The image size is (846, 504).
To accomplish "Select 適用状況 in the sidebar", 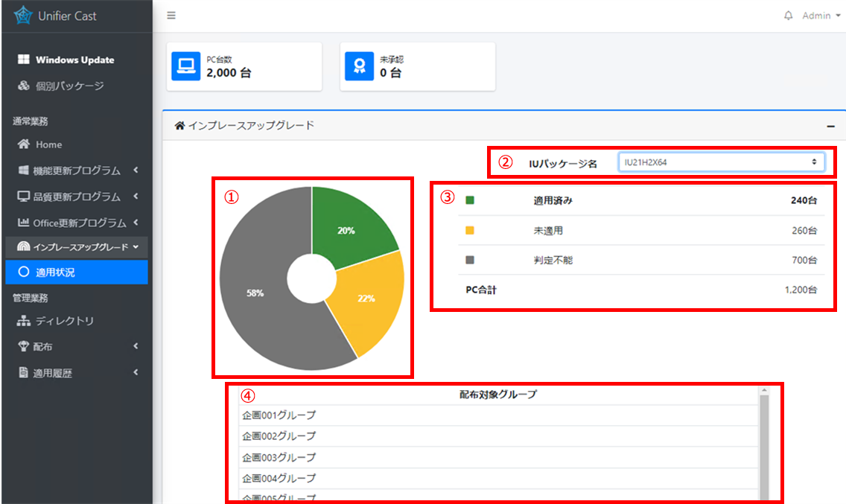I will pyautogui.click(x=55, y=272).
